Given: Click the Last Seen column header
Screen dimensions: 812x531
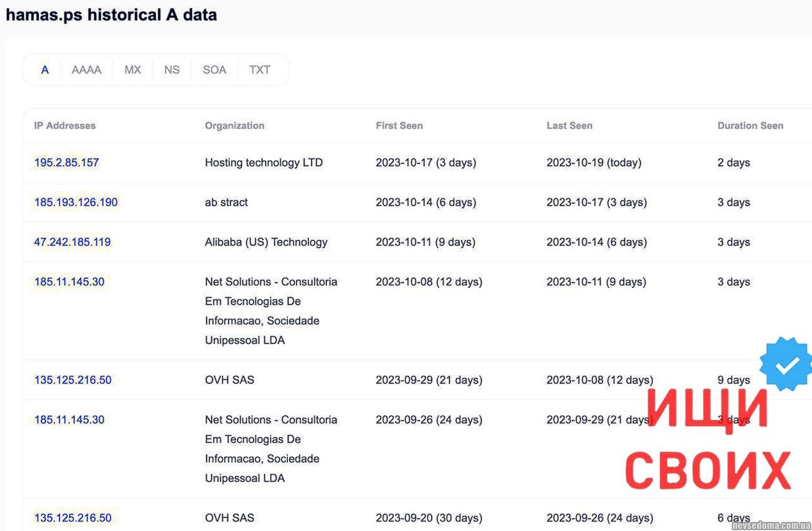Looking at the screenshot, I should click(569, 126).
